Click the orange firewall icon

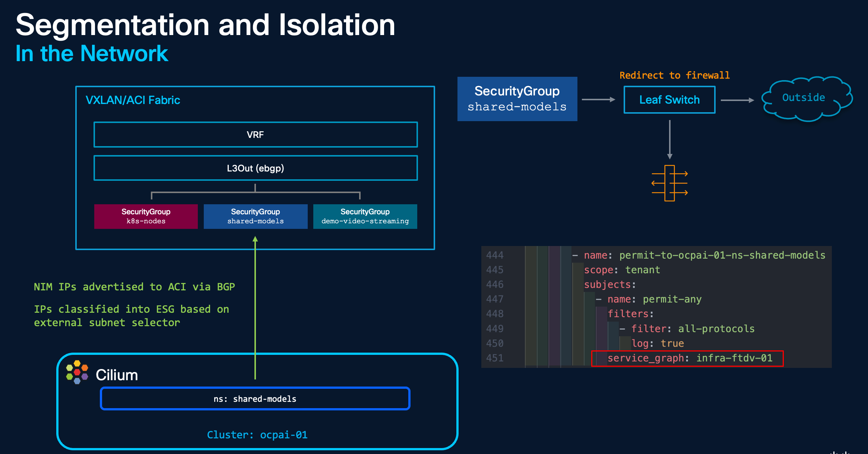point(669,183)
